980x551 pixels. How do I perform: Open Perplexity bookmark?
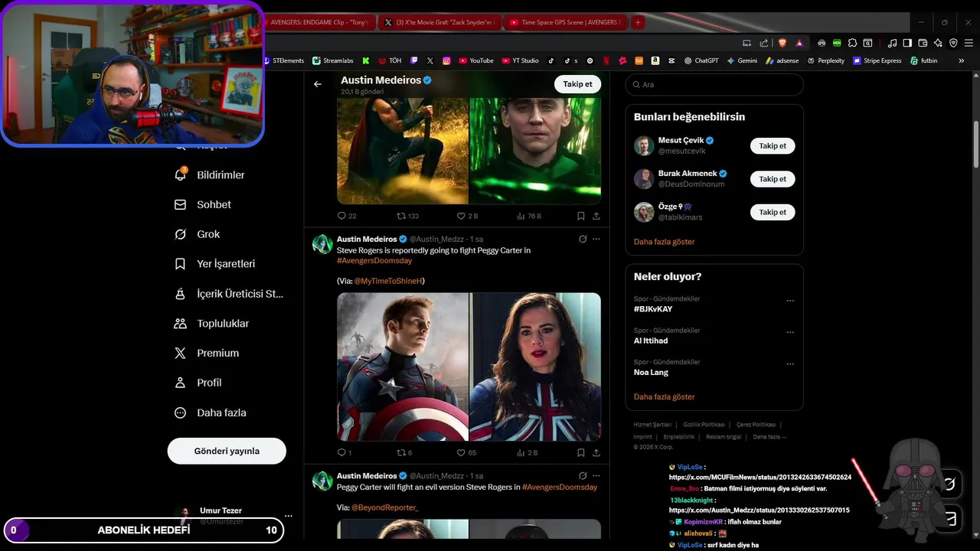pos(825,60)
